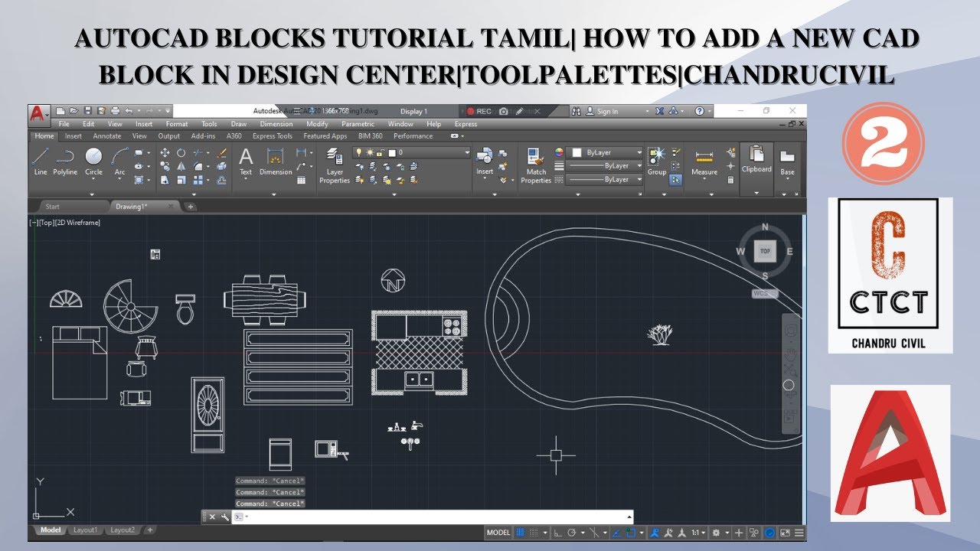Open the linetype ByLayer dropdown

[605, 180]
